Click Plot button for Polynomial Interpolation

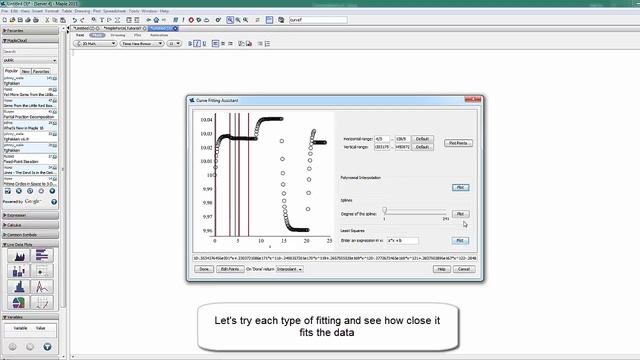click(x=460, y=187)
